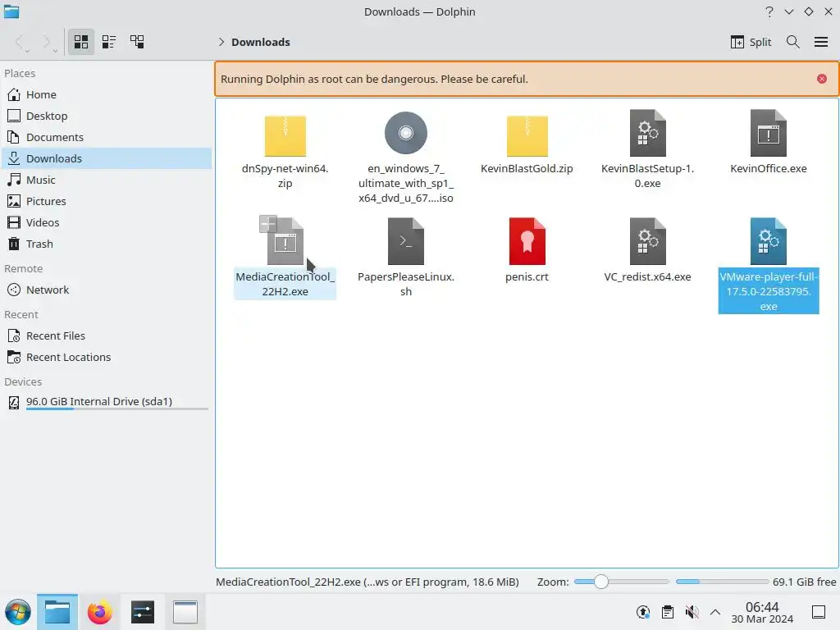Open Documents in Places panel

tap(107, 137)
